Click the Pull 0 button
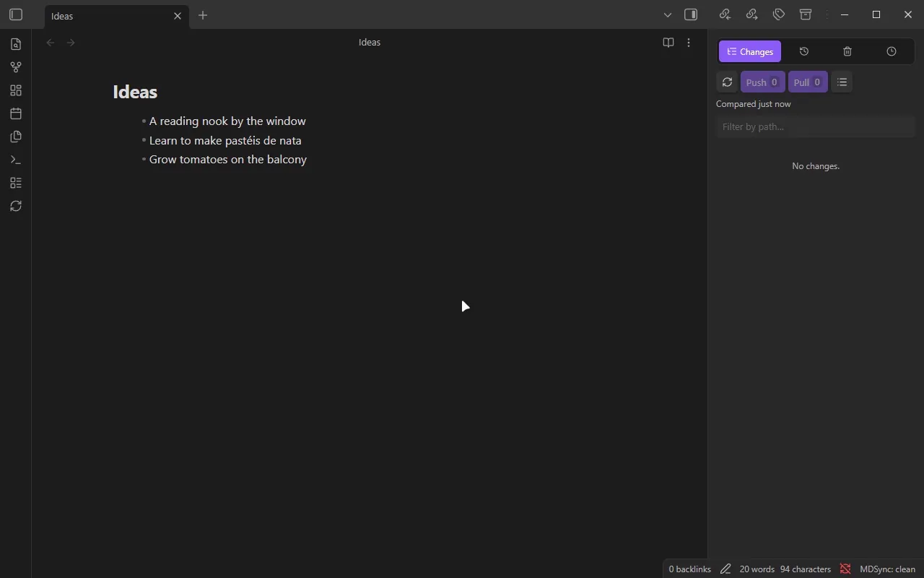 [808, 82]
